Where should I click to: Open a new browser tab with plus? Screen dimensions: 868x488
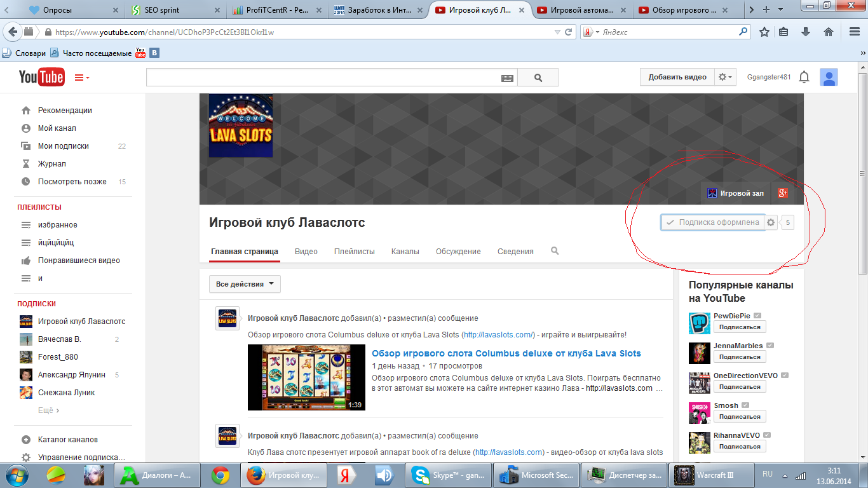tap(766, 10)
